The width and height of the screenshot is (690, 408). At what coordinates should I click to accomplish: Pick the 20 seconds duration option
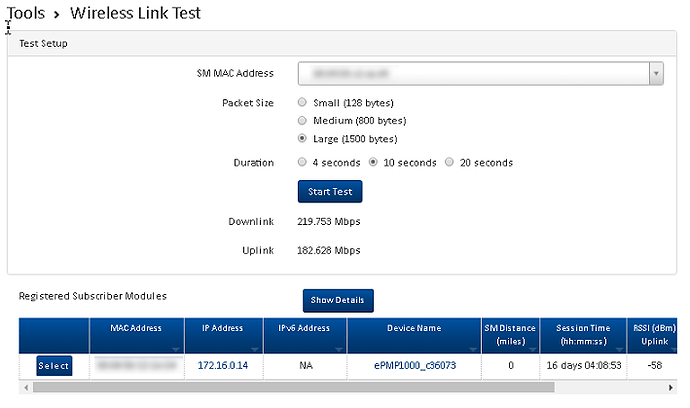450,162
